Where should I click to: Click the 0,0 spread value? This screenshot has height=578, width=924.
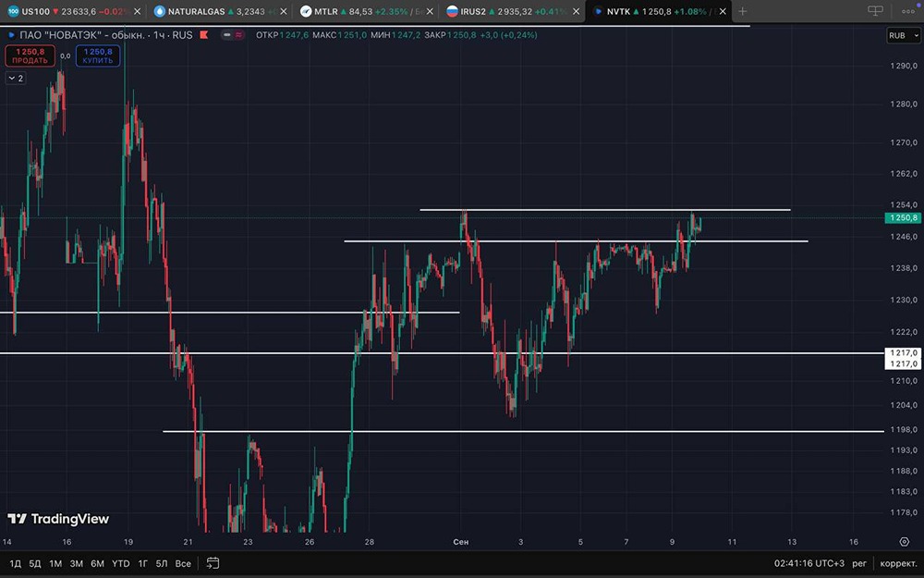66,56
